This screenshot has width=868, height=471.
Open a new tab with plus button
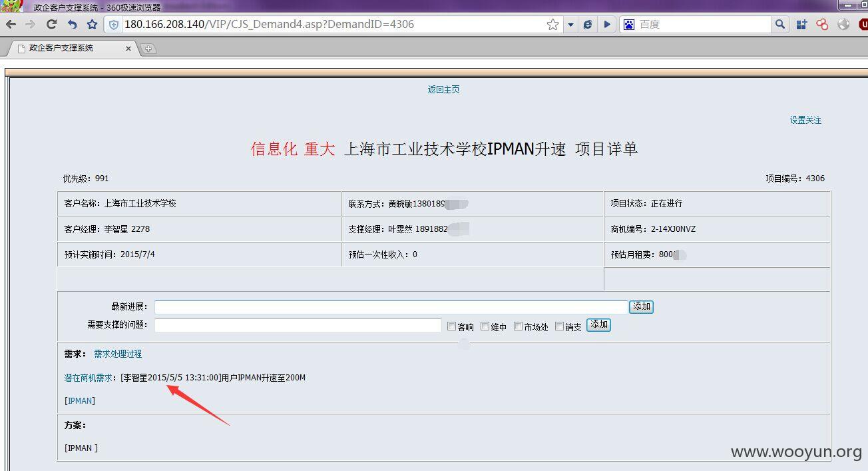click(x=148, y=48)
